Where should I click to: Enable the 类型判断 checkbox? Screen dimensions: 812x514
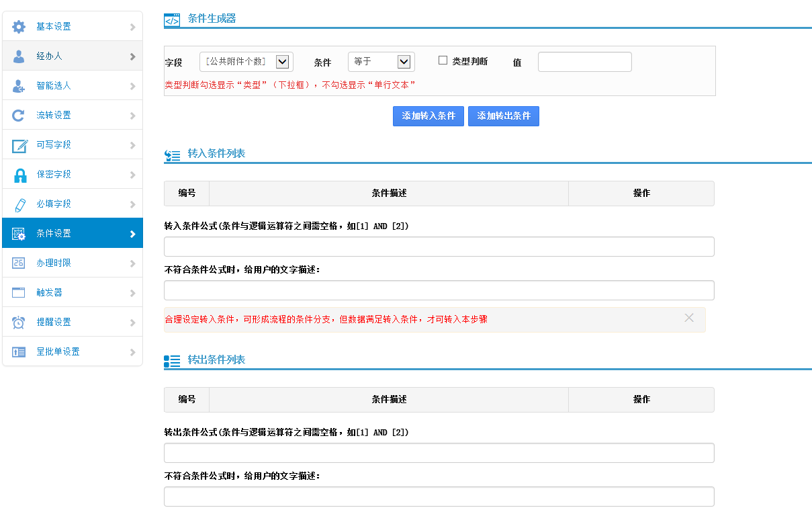[443, 60]
